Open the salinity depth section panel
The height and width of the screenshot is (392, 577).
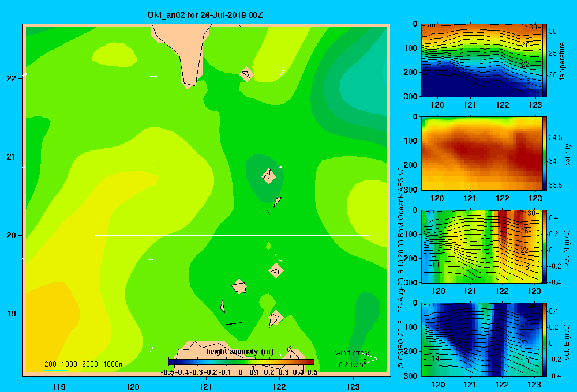[481, 153]
